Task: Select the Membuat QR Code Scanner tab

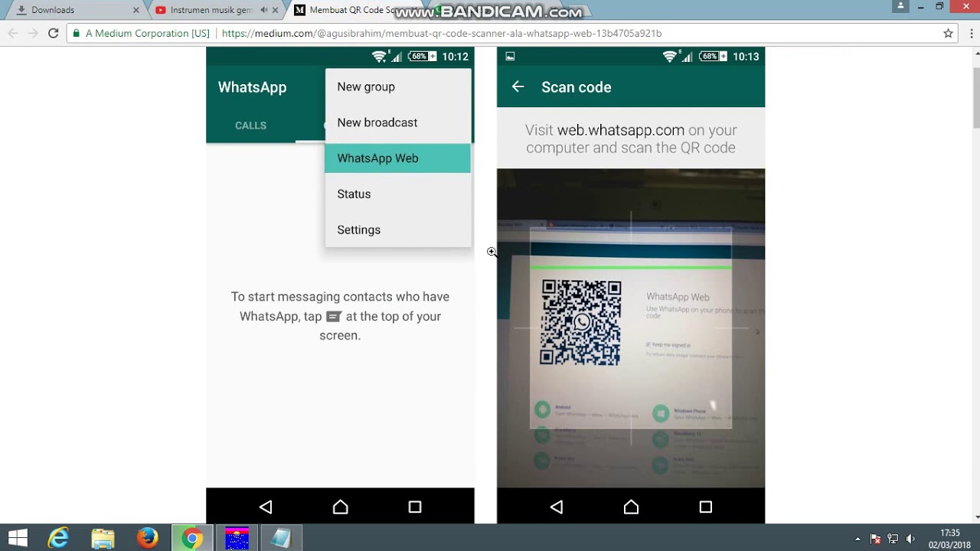Action: click(349, 10)
